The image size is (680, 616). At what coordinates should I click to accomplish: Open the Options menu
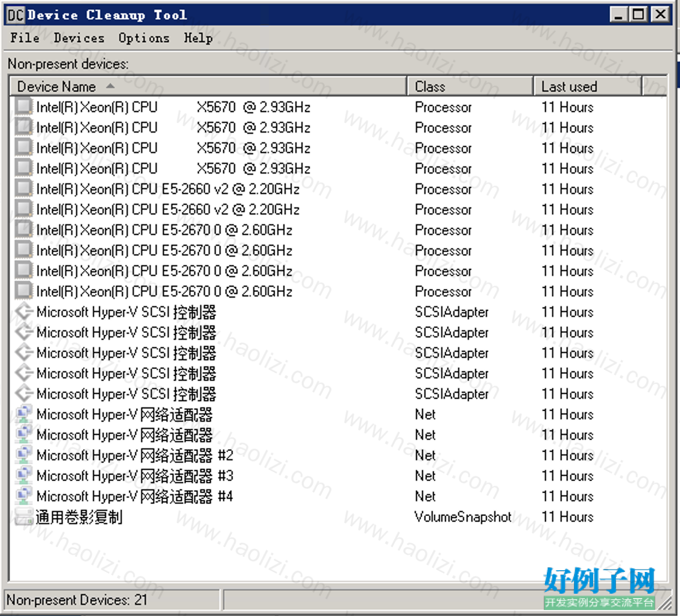pos(144,38)
